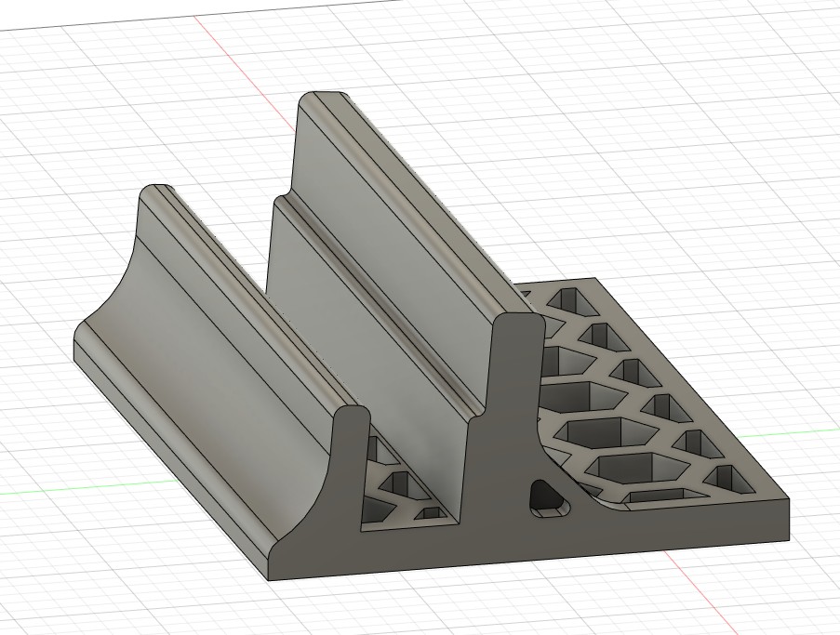840x635 pixels.
Task: Select the oval slot hole on the front face
Action: click(549, 499)
